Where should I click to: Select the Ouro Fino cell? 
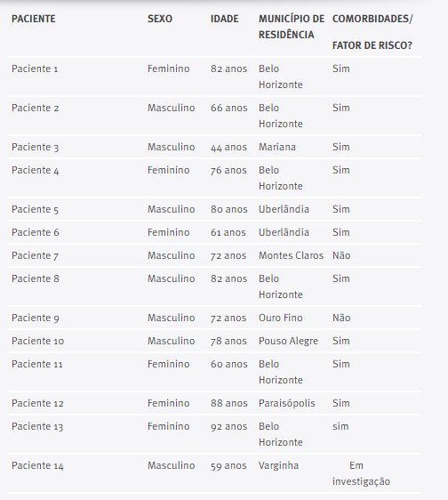[280, 318]
